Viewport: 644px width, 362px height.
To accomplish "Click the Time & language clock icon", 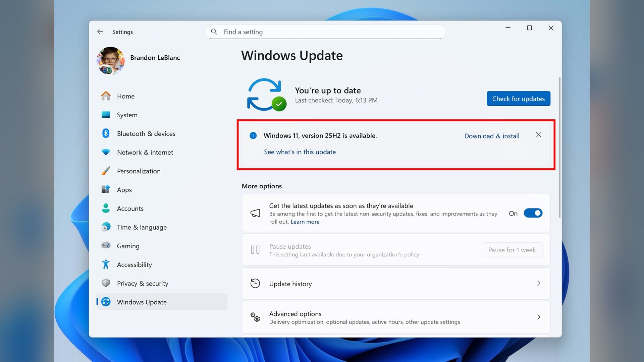I will coord(106,227).
